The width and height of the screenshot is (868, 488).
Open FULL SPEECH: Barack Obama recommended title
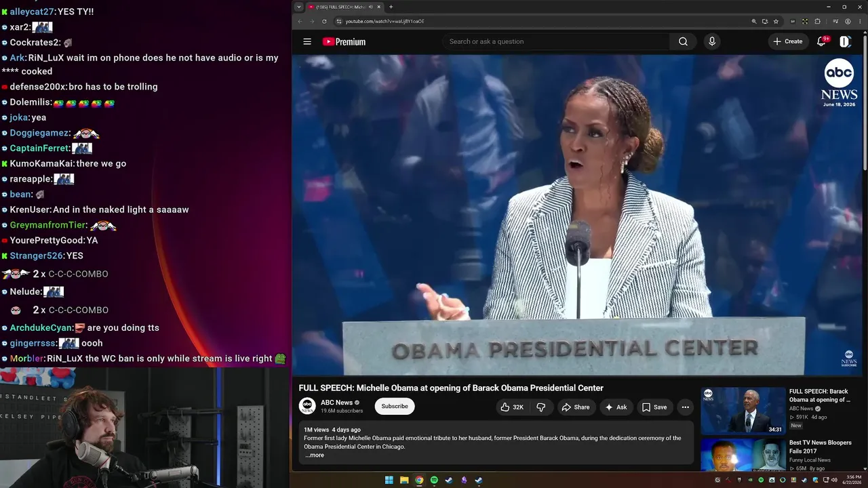coord(819,395)
